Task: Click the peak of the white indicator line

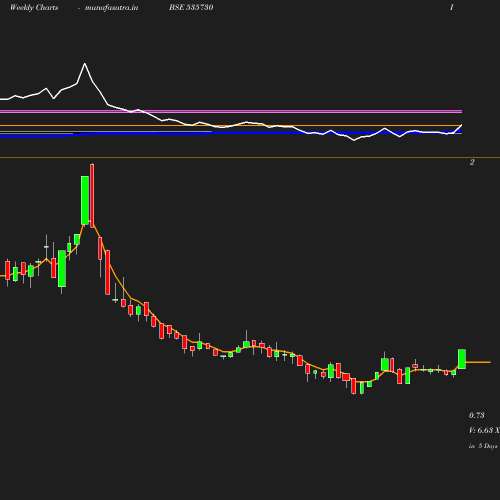Action: coord(85,63)
